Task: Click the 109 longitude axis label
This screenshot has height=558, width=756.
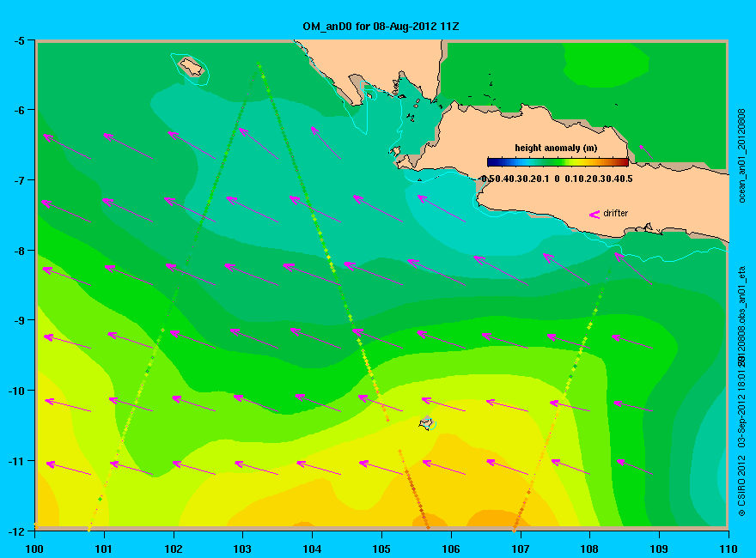Action: [659, 549]
